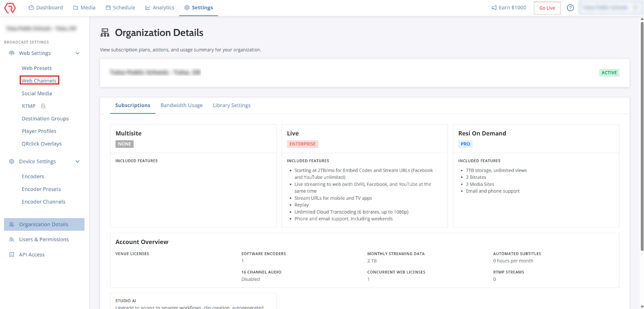Click the Multisite card heading
This screenshot has height=309, width=644.
coord(128,133)
